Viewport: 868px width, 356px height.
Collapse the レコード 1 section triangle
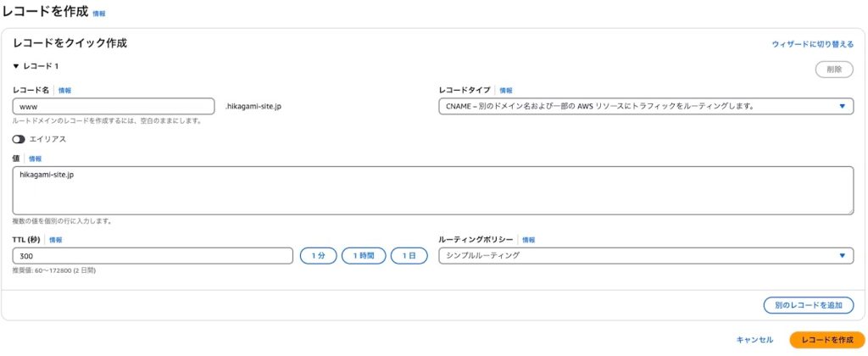tap(16, 66)
